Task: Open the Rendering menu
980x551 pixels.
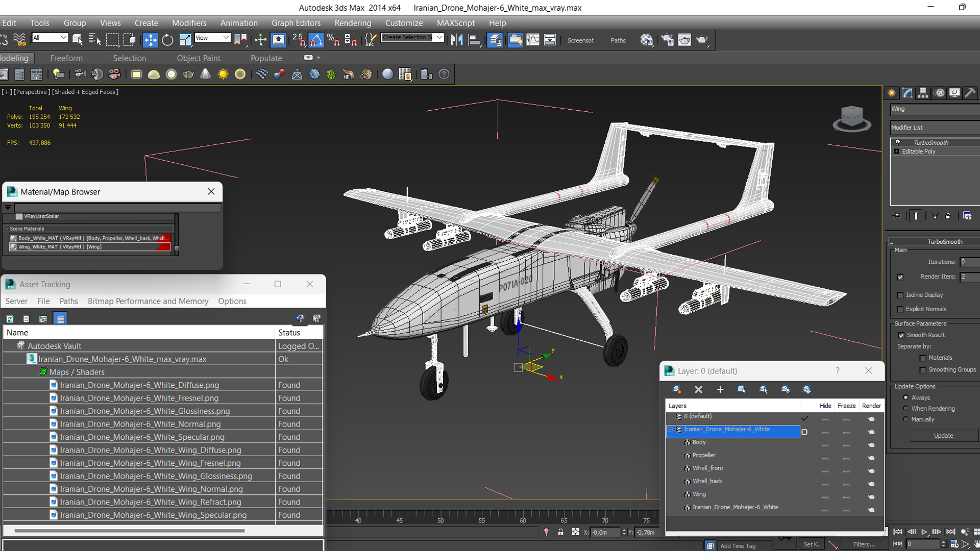Action: tap(352, 23)
